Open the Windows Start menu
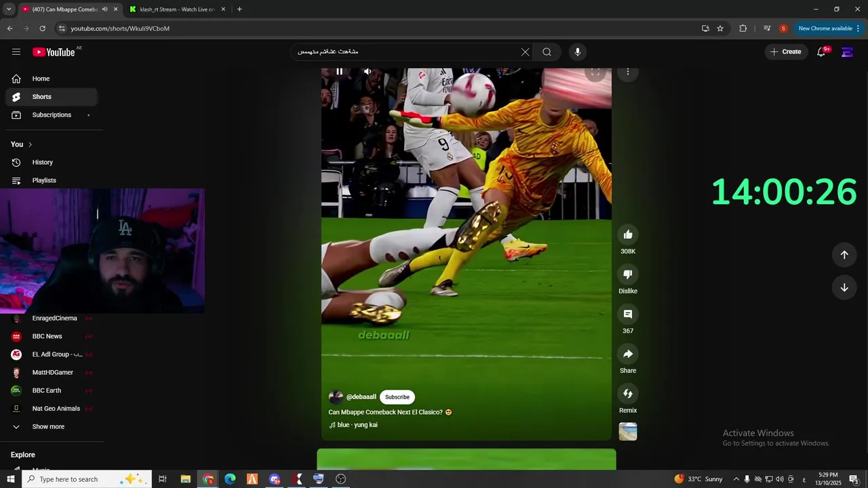Image resolution: width=868 pixels, height=488 pixels. tap(10, 479)
